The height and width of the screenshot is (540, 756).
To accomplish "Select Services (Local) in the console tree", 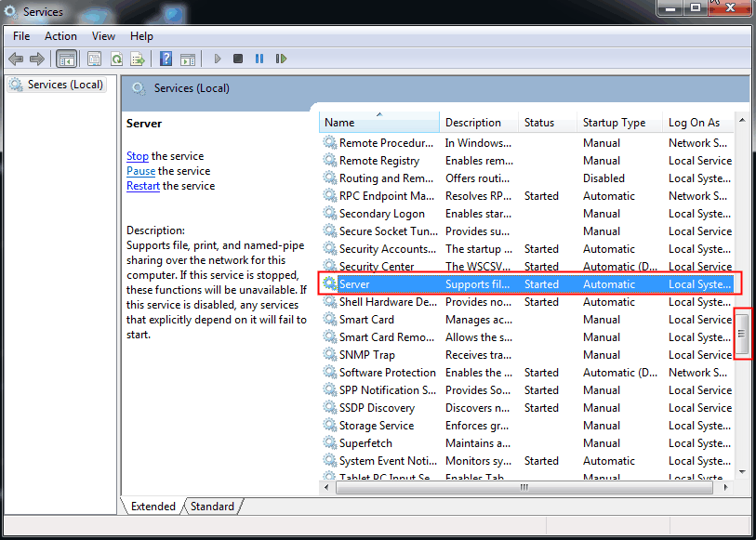I will click(57, 85).
